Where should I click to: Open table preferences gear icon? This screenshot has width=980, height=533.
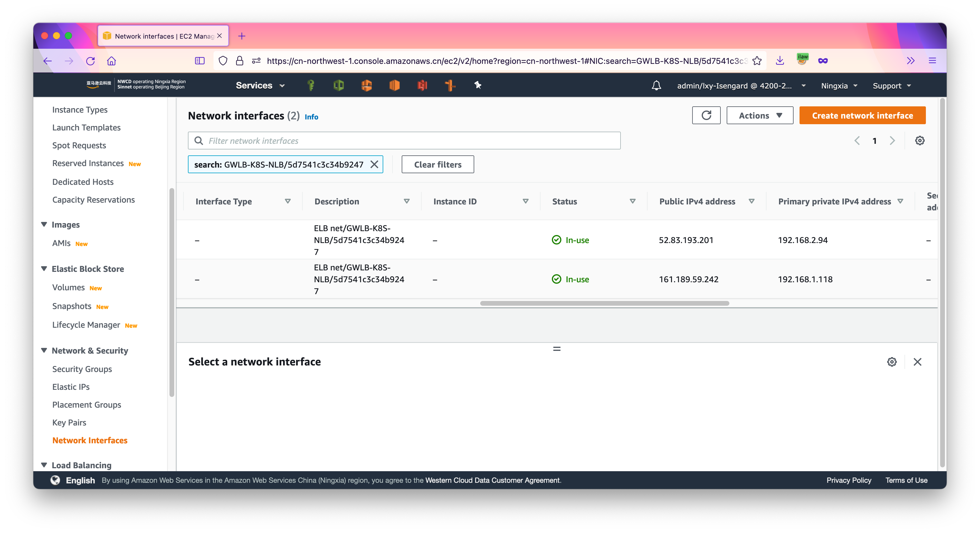click(920, 141)
